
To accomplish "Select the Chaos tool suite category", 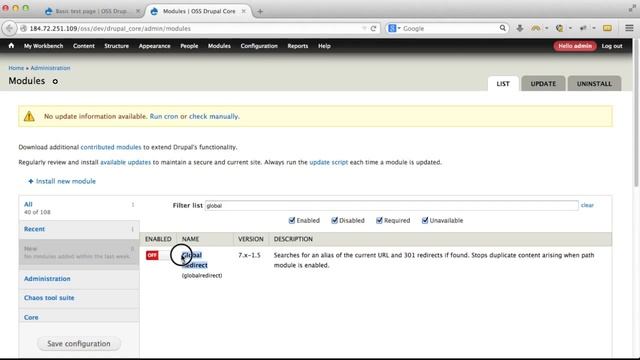I will pos(49,298).
